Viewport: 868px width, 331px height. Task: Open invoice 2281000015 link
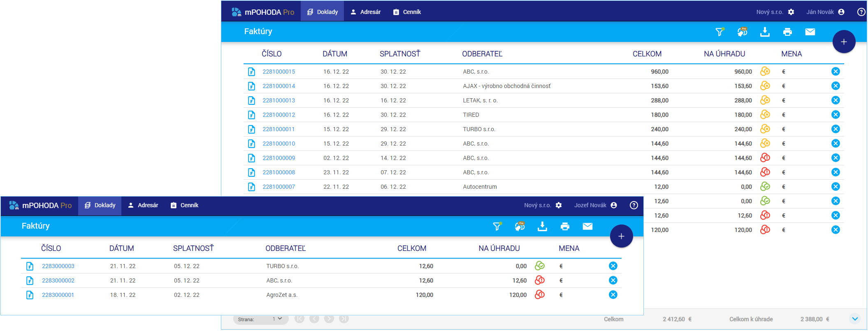point(279,72)
